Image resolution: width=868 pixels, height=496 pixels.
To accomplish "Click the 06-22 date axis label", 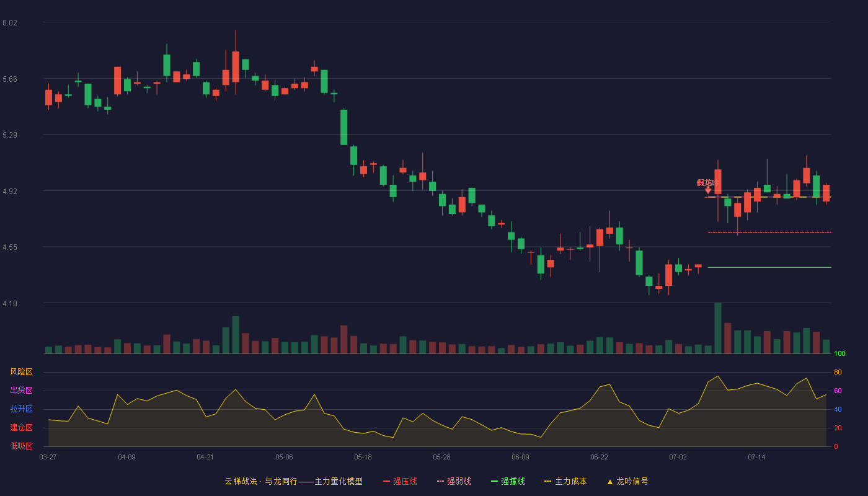I will (599, 457).
